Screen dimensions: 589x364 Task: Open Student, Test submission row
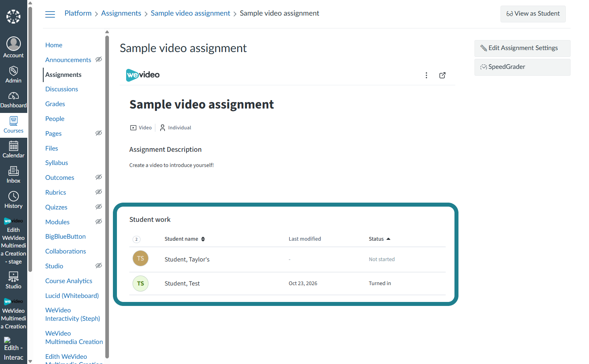click(x=287, y=284)
